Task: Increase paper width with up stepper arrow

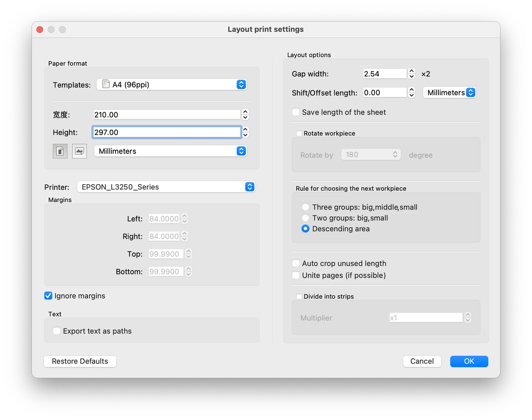Action: [x=245, y=112]
